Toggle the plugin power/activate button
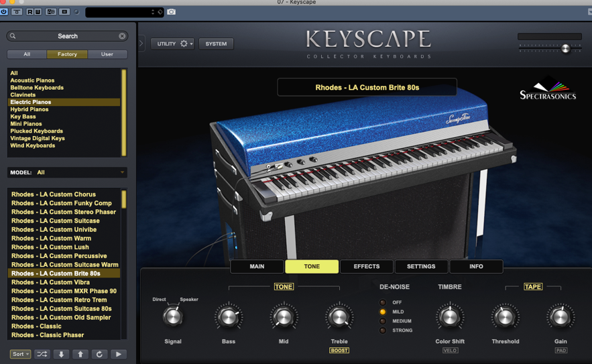This screenshot has width=592, height=364. coord(3,11)
